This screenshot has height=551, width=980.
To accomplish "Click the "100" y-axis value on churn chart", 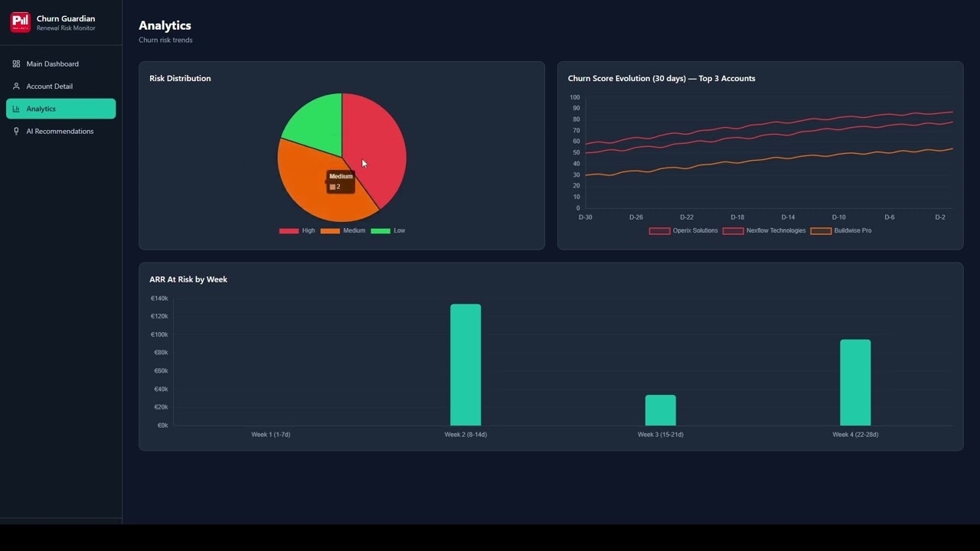I will [x=575, y=97].
